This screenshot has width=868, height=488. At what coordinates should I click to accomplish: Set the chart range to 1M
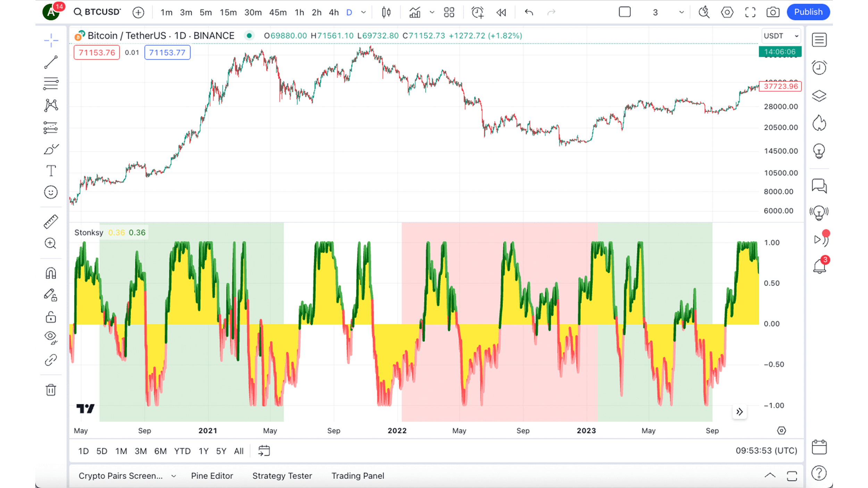point(121,451)
